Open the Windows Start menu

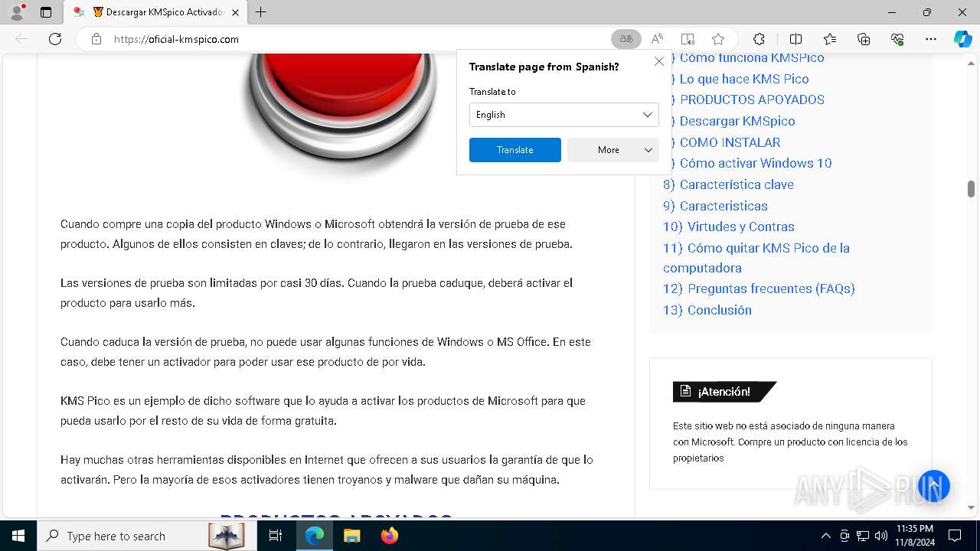[18, 536]
